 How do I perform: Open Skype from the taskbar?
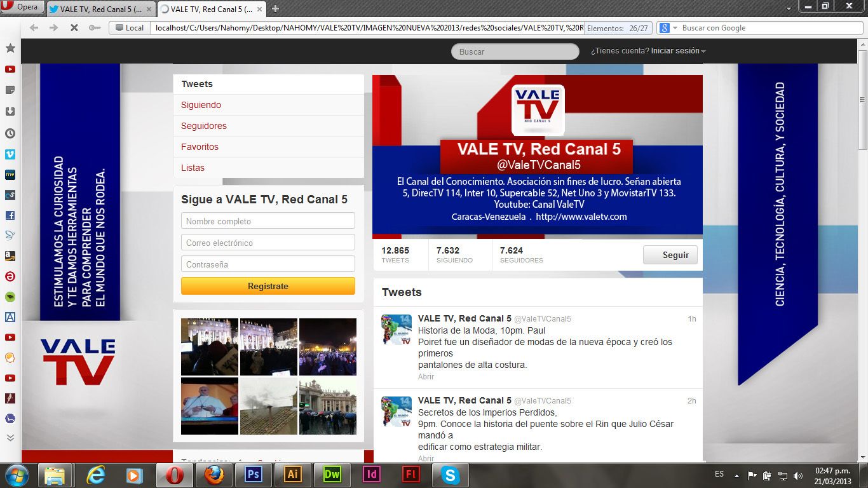[451, 475]
